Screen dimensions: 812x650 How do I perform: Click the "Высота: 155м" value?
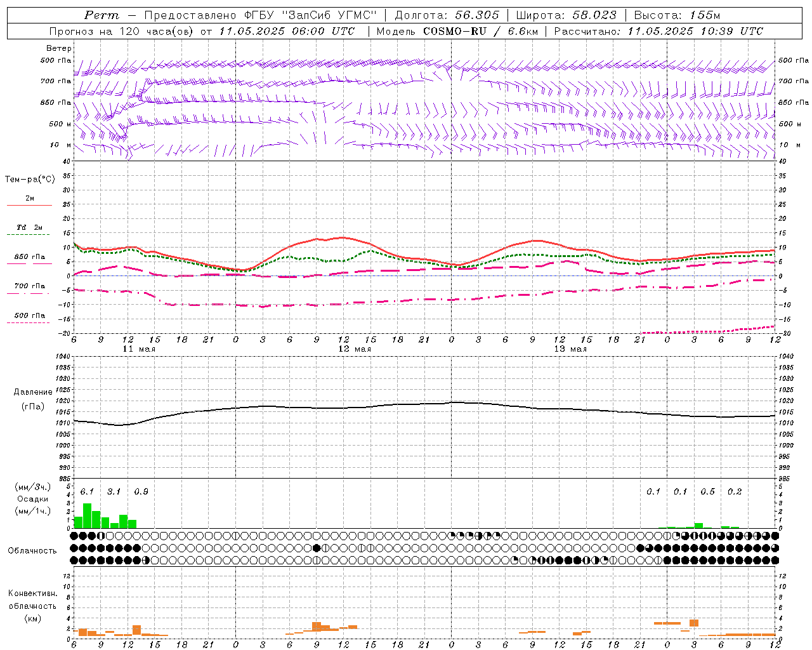tap(677, 15)
